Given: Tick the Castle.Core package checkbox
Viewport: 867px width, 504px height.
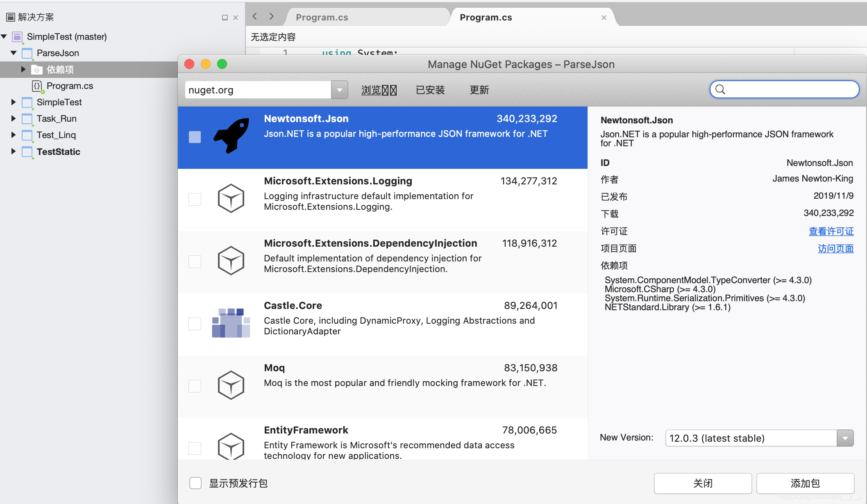Looking at the screenshot, I should [x=195, y=324].
